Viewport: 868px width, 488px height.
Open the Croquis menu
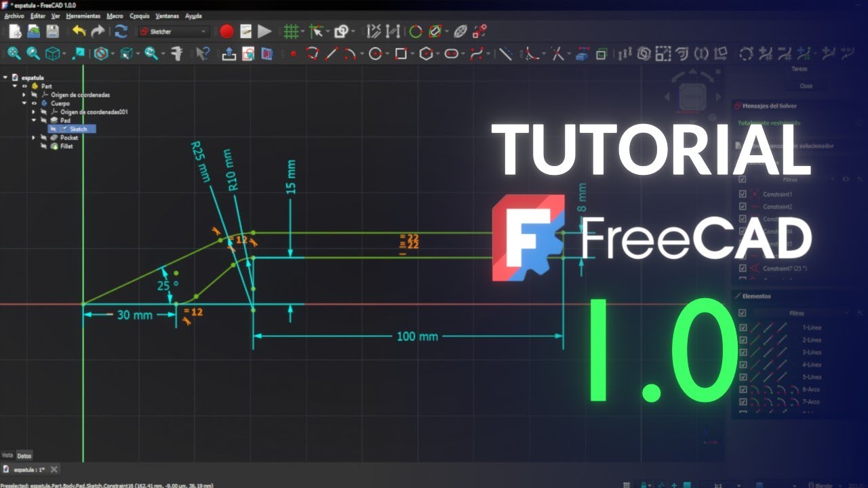[x=139, y=16]
